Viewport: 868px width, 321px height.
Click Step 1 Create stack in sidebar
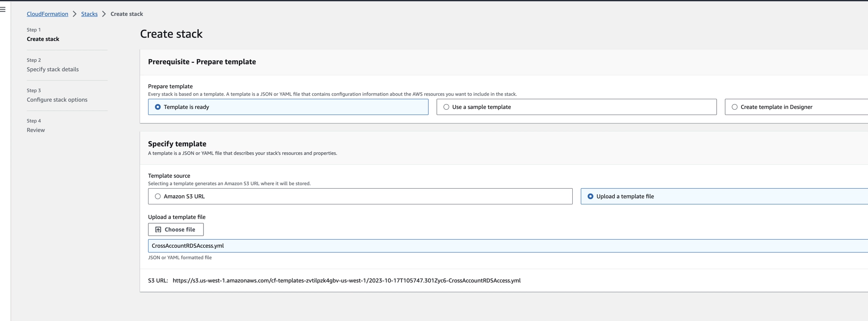pos(43,39)
